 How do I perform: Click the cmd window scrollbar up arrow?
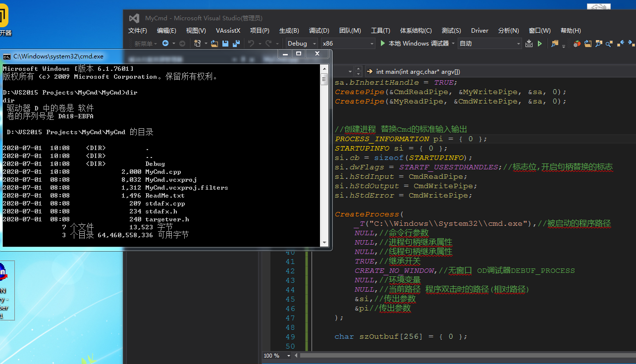324,68
